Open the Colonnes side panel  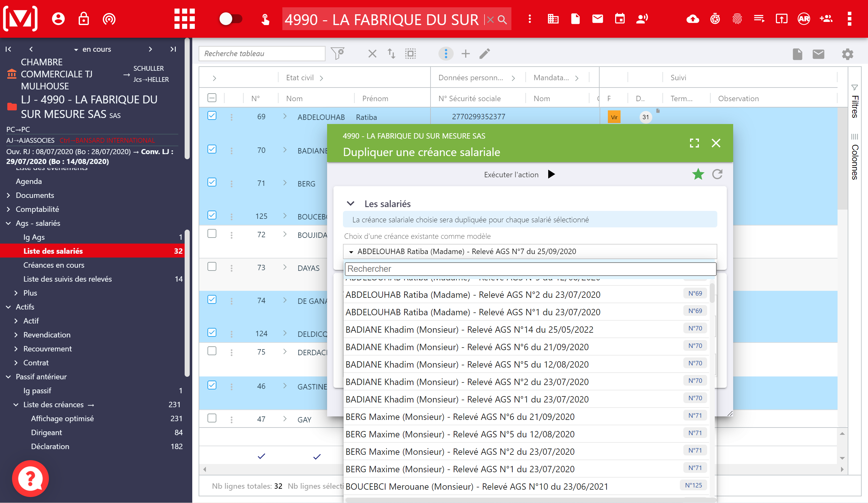[855, 157]
